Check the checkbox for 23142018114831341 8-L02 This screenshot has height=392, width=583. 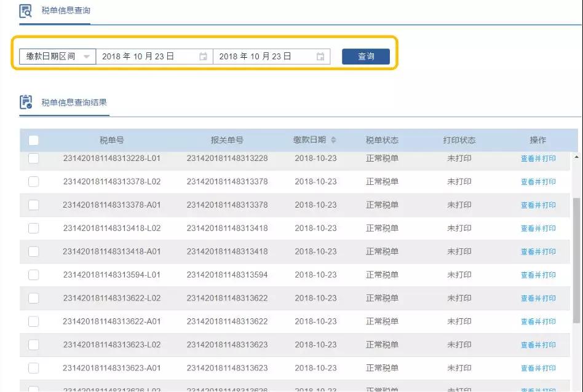tap(34, 228)
